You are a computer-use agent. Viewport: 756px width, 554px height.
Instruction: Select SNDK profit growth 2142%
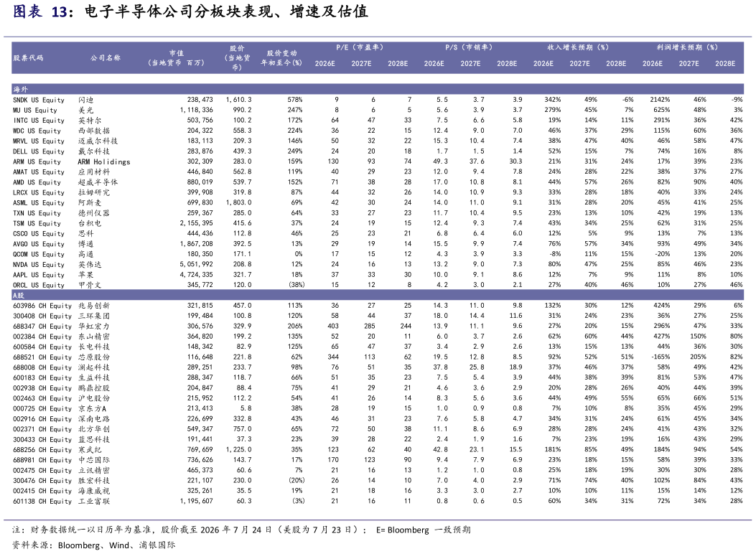(660, 100)
